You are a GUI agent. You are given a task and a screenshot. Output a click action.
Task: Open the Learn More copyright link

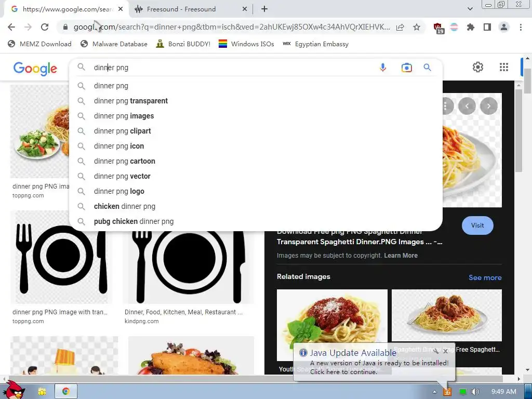click(x=401, y=256)
